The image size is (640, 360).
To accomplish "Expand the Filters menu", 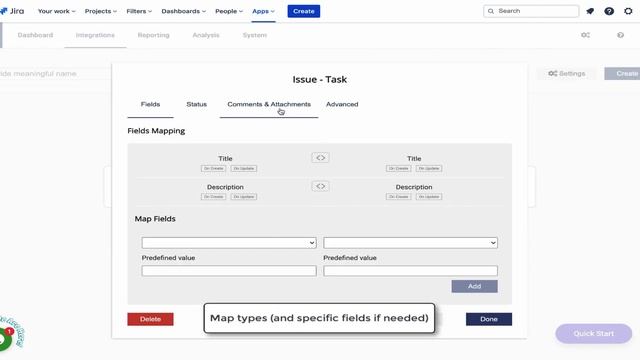I will pos(139,11).
